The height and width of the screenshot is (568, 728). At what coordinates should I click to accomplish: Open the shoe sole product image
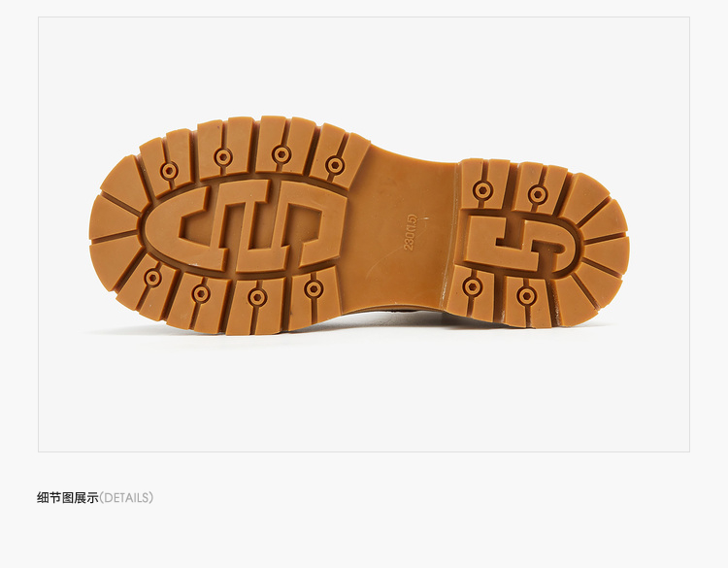pos(364,234)
